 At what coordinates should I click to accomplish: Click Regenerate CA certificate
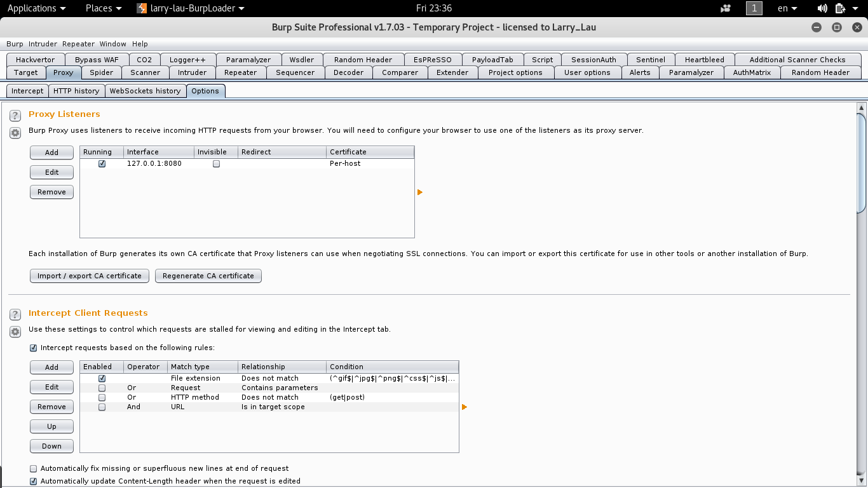(208, 276)
